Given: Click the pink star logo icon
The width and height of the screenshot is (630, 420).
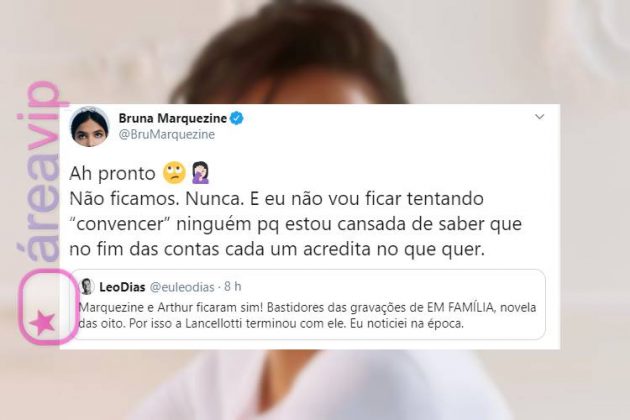Looking at the screenshot, I should [x=42, y=322].
